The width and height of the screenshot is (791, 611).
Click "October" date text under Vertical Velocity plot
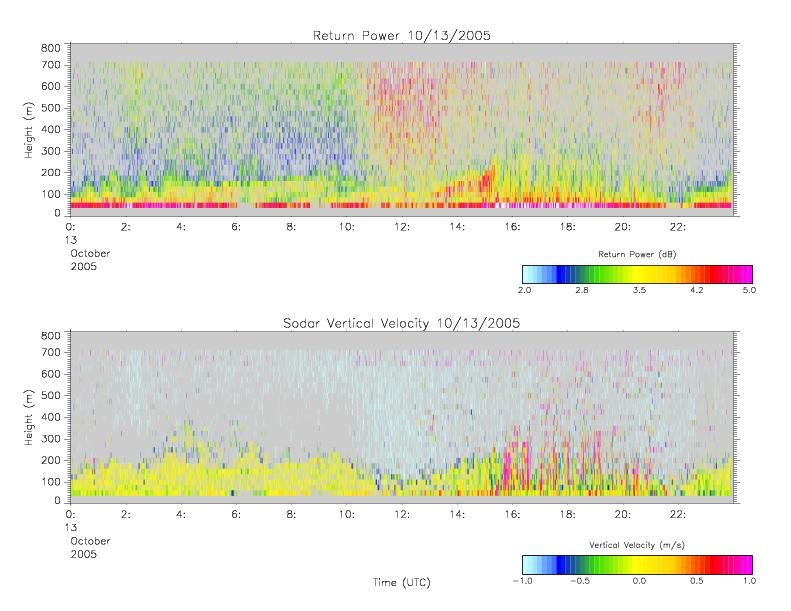click(x=90, y=541)
